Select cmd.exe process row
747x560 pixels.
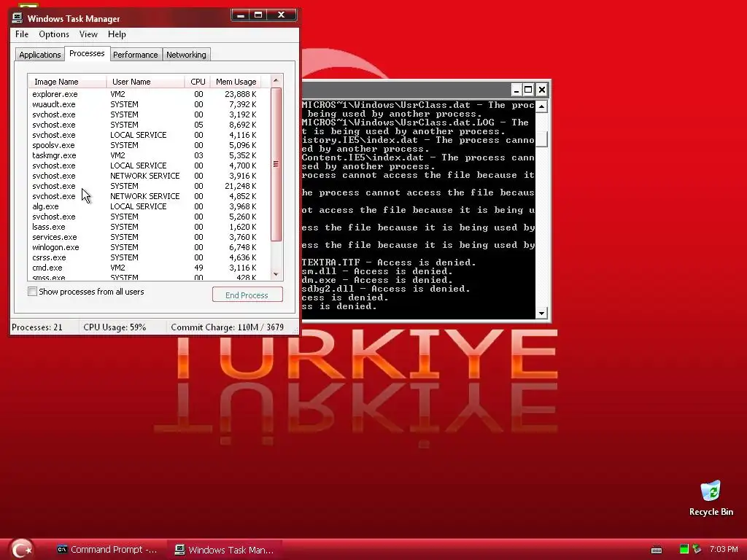[145, 268]
